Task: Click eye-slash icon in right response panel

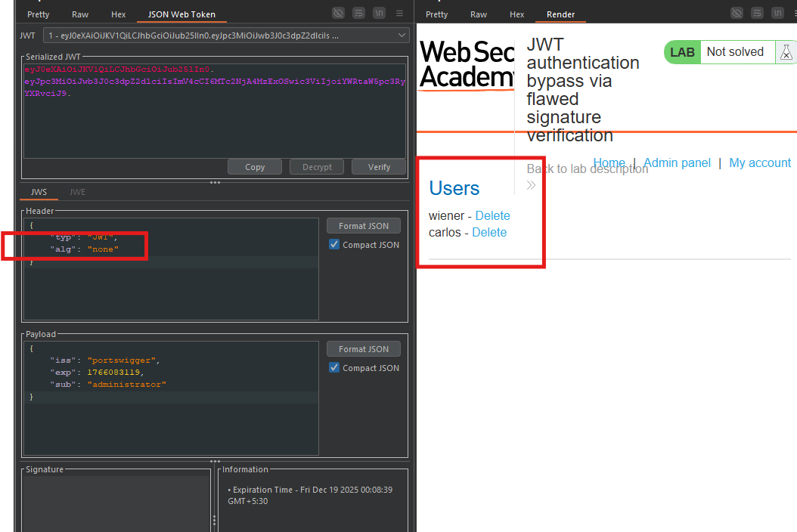Action: [x=737, y=13]
